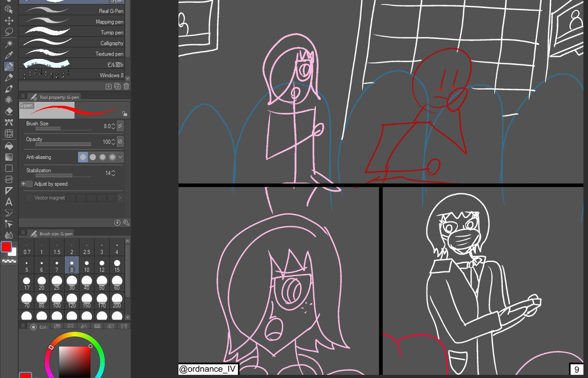Image resolution: width=588 pixels, height=378 pixels.
Task: Choose the Move layer tool
Action: coord(8,21)
